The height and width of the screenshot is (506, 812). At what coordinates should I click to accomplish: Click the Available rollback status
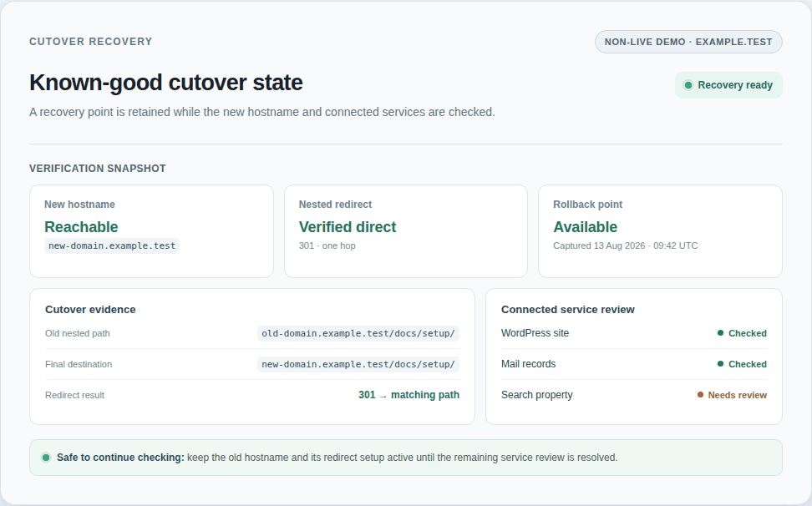point(585,226)
